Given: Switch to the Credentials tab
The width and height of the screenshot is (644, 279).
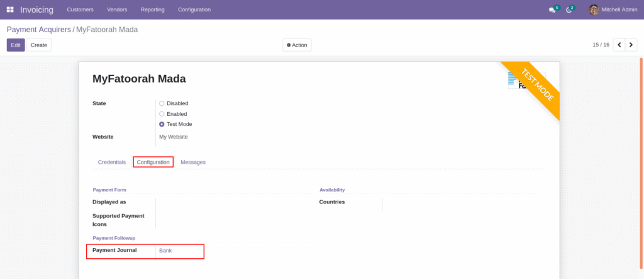Looking at the screenshot, I should click(x=111, y=162).
